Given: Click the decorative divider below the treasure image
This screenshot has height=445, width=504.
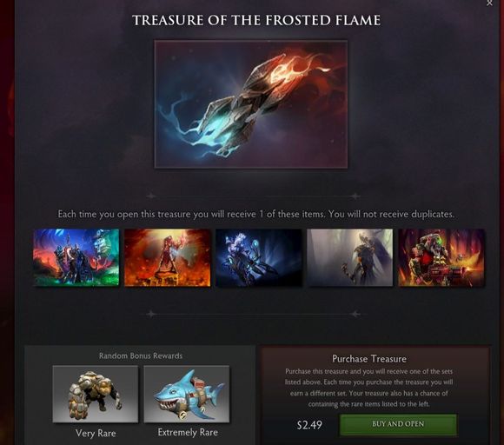Looking at the screenshot, I should click(253, 196).
